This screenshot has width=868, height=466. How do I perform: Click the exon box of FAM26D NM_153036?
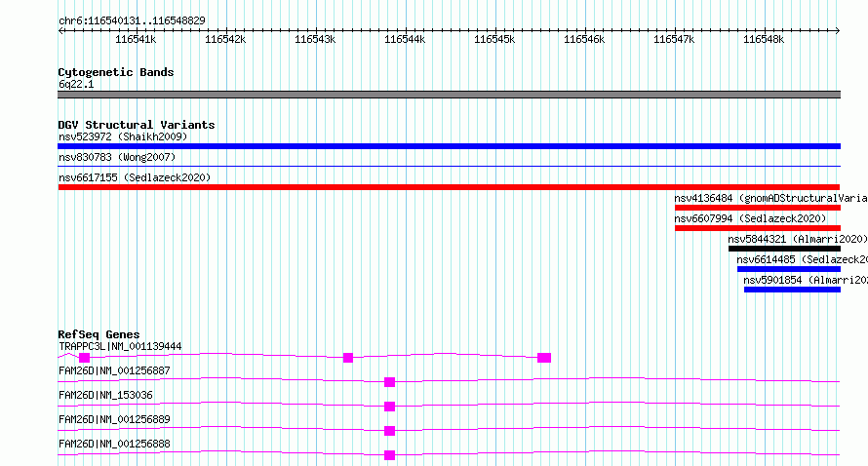[390, 407]
